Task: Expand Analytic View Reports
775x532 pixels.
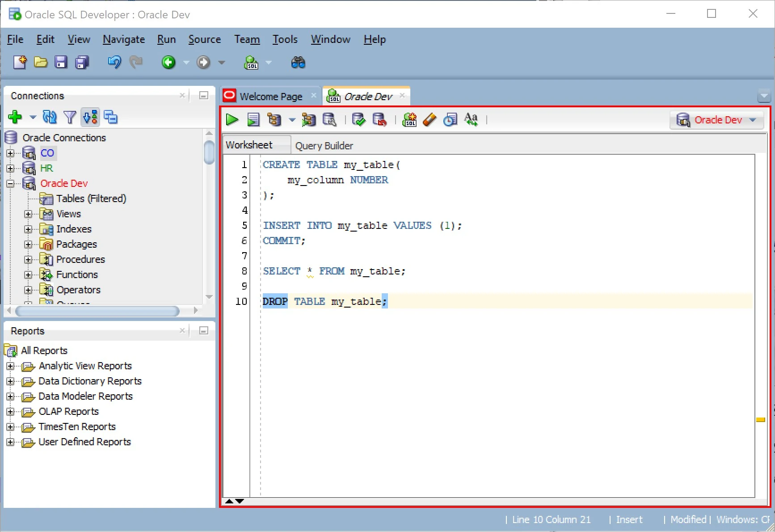Action: tap(11, 366)
